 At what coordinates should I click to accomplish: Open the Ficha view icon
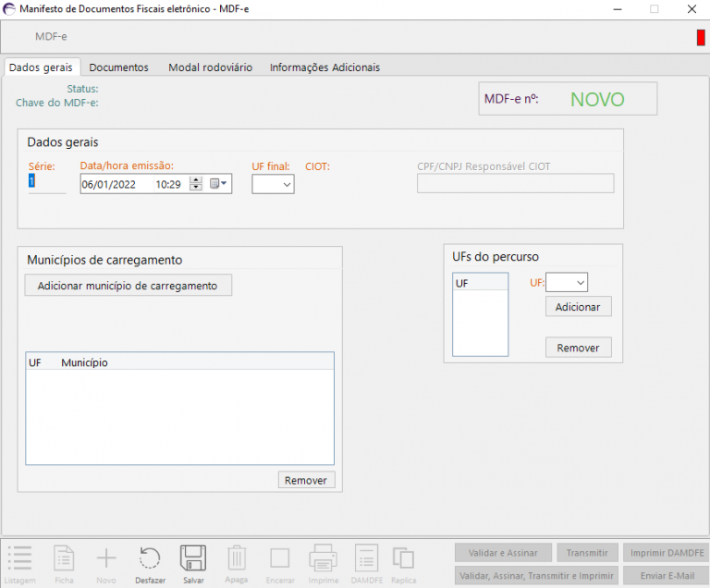click(x=64, y=558)
